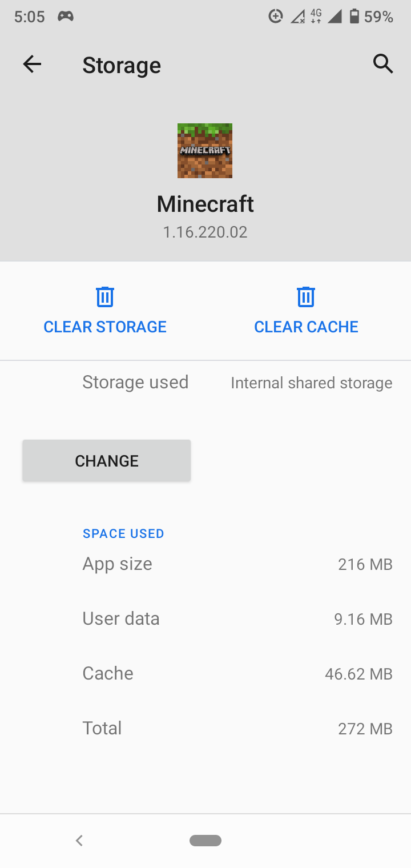Tap the Minecraft version number text
The width and height of the screenshot is (411, 868).
[x=205, y=232]
